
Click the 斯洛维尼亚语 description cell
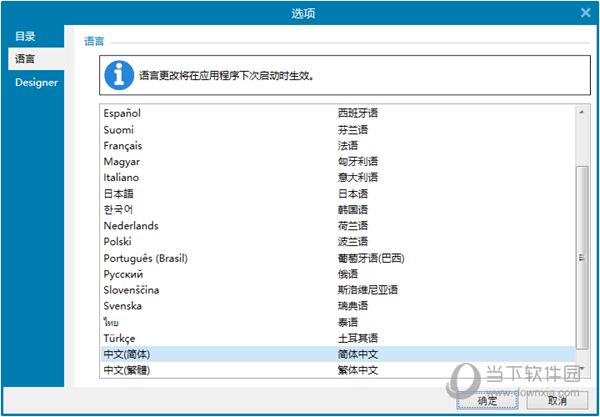(x=368, y=290)
